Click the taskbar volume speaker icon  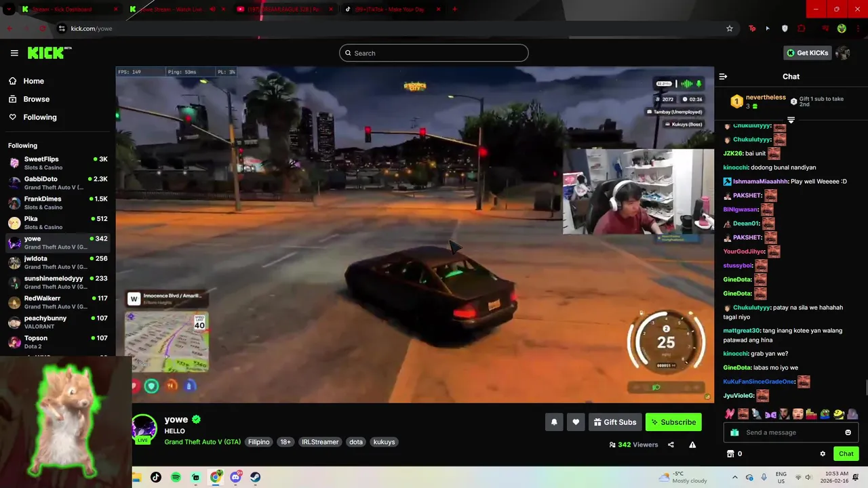(810, 477)
